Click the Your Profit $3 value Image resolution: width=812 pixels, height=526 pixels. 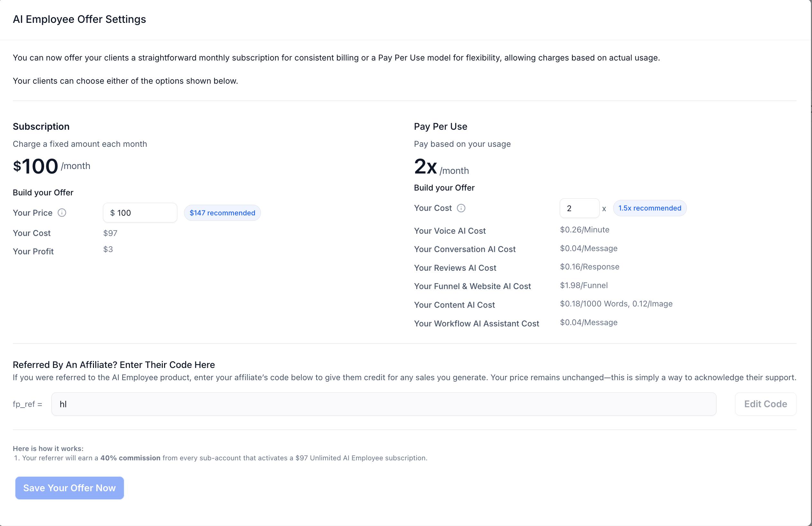coord(108,249)
